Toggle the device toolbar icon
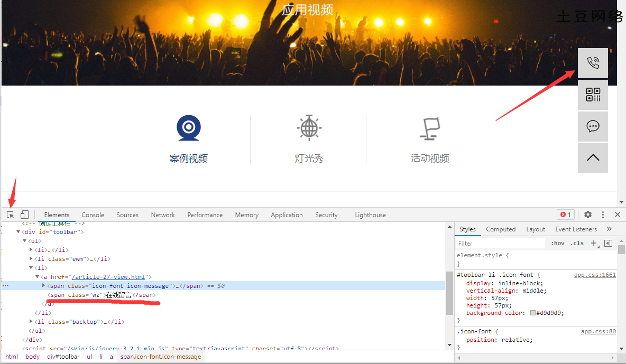 [24, 215]
